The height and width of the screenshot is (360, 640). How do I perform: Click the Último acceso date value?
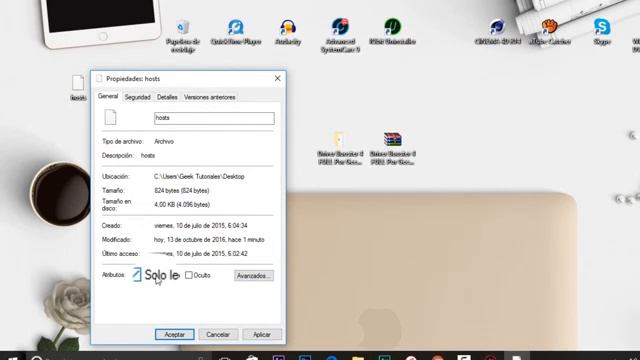200,253
